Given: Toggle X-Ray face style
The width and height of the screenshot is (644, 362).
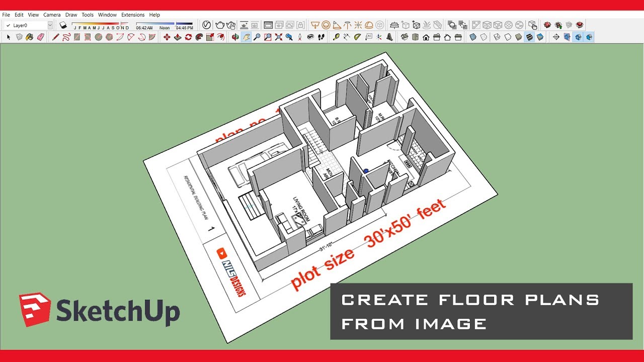Looking at the screenshot, I should [x=473, y=37].
